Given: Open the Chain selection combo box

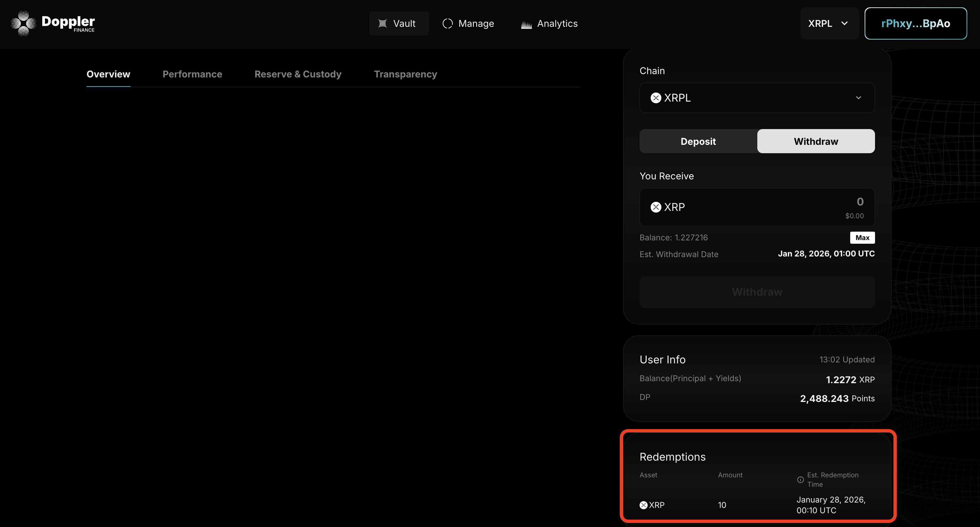Looking at the screenshot, I should (x=756, y=98).
